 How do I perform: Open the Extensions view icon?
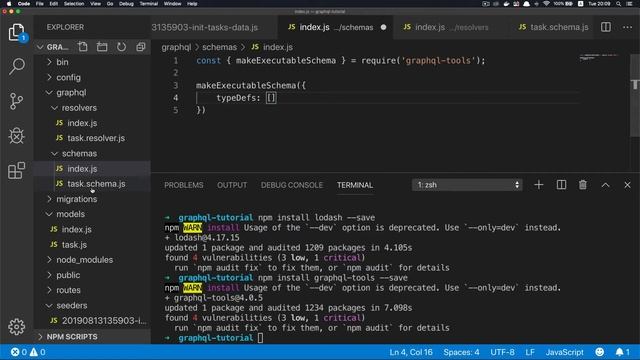click(x=17, y=170)
